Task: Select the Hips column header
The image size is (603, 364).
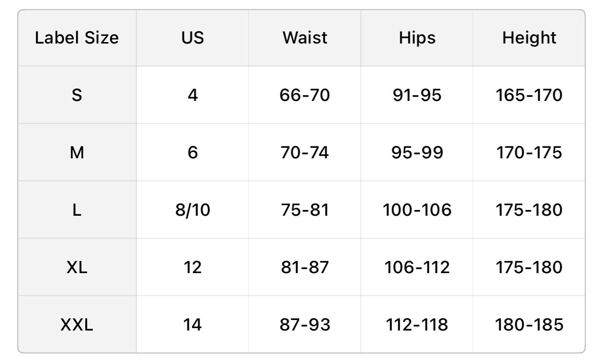Action: click(x=417, y=38)
